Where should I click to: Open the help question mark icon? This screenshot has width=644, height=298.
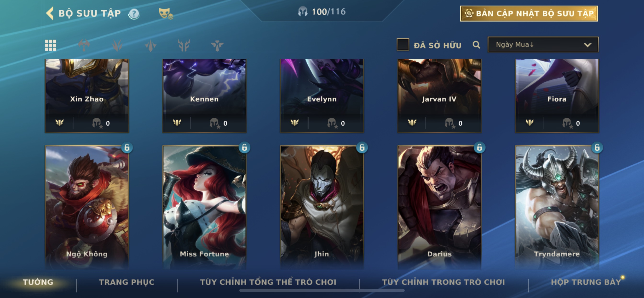(134, 13)
